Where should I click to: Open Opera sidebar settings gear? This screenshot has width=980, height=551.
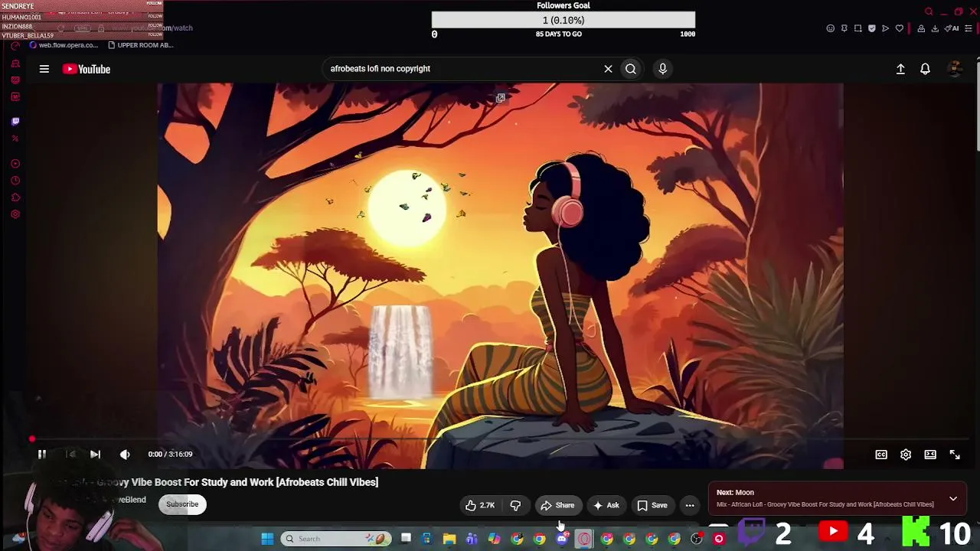(x=15, y=214)
